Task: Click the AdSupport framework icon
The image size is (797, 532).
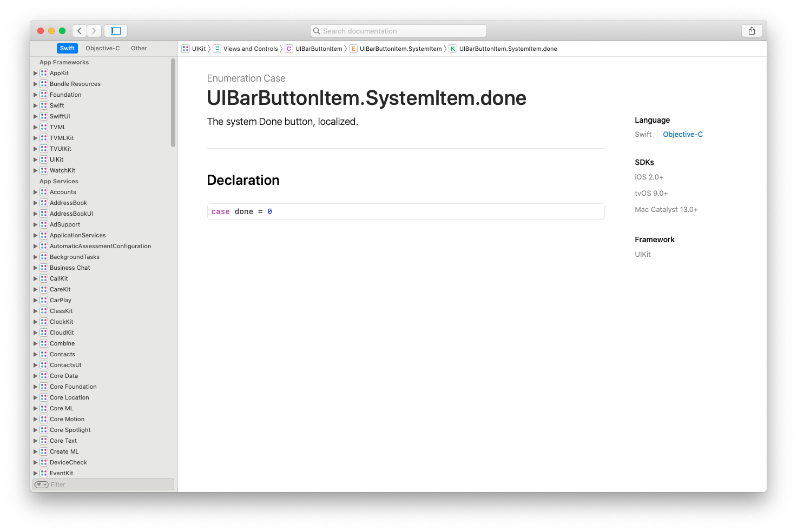Action: [44, 224]
